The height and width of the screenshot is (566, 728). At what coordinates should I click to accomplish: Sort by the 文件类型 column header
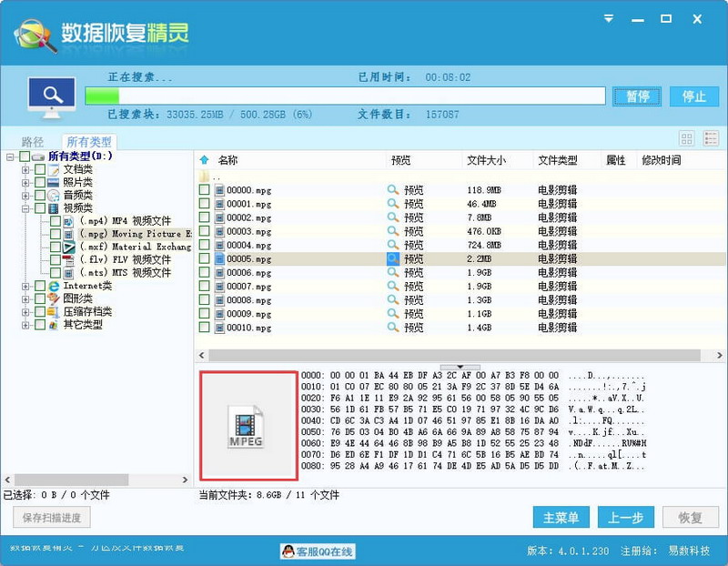click(x=557, y=160)
